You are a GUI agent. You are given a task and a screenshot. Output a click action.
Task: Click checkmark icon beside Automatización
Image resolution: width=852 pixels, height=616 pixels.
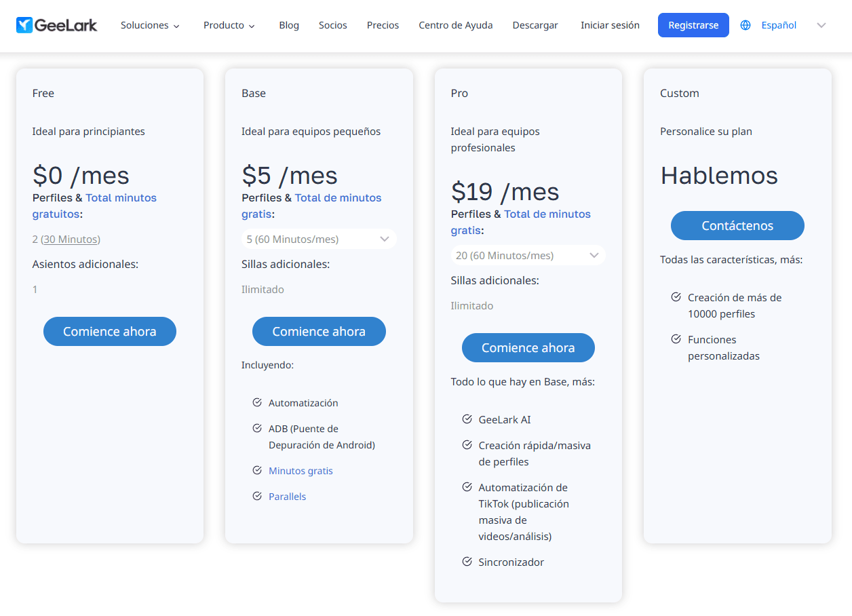click(x=257, y=402)
